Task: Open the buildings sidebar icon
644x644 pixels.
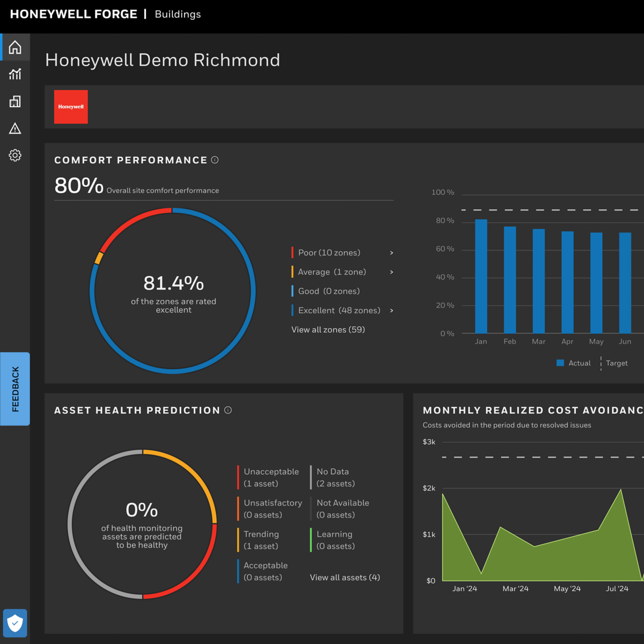Action: click(x=15, y=101)
